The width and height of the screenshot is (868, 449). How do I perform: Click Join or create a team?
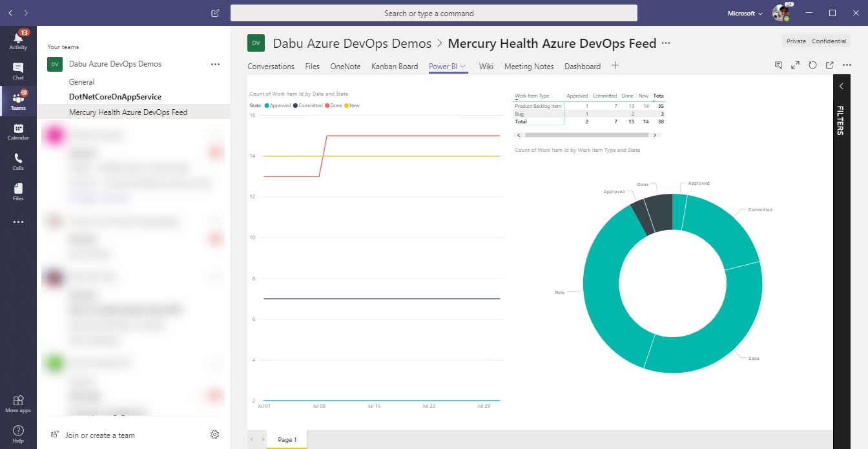100,435
